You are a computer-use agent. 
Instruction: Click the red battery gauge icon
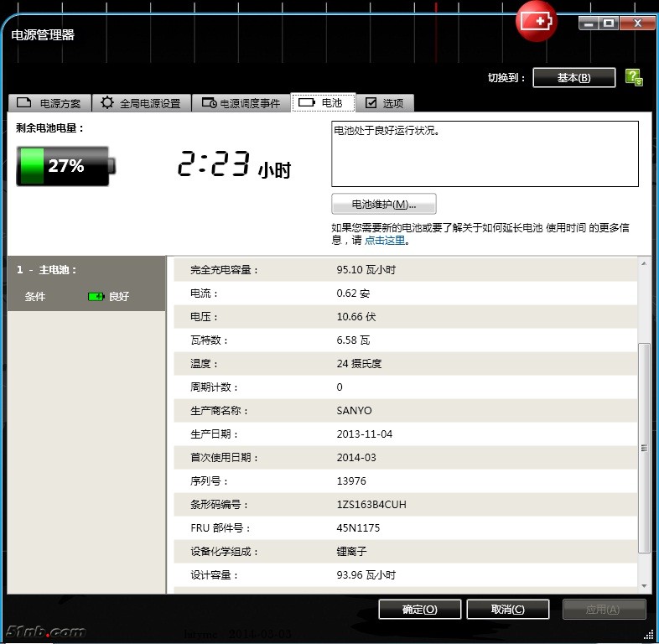pyautogui.click(x=537, y=21)
